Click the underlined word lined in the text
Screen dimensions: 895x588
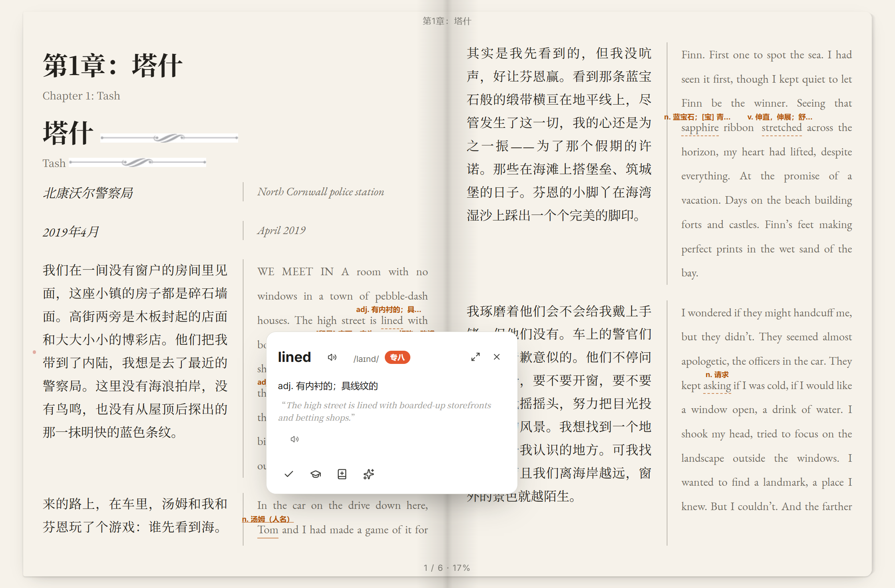pos(392,320)
